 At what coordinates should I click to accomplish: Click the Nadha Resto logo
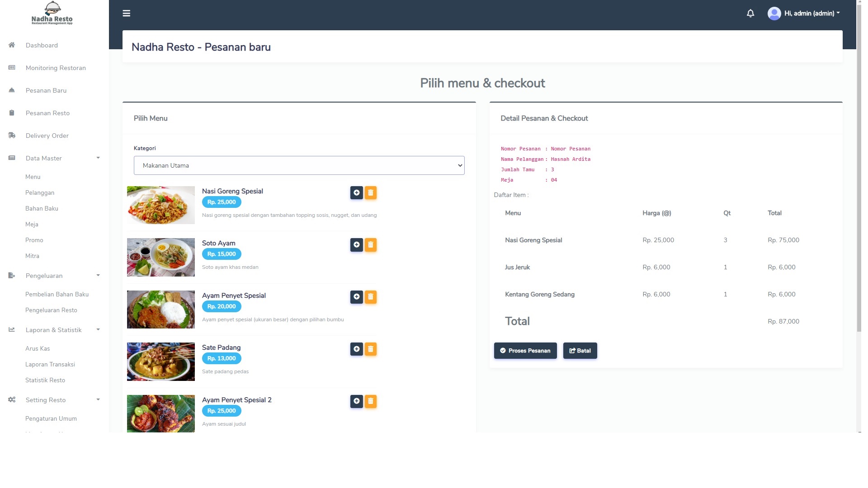[52, 14]
